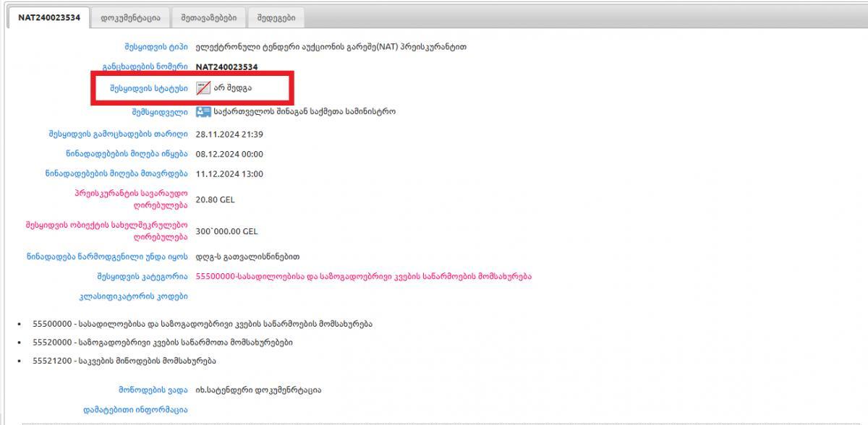
Task: Click the bold announcement number NAT240023534
Action: pos(226,67)
